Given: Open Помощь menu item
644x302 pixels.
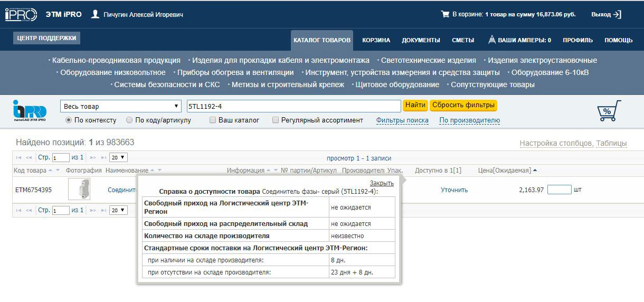Looking at the screenshot, I should (x=619, y=40).
